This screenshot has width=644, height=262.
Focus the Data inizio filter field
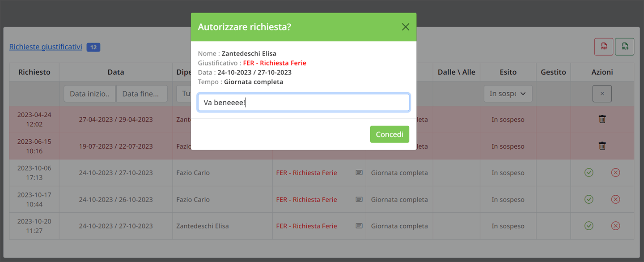pos(89,94)
